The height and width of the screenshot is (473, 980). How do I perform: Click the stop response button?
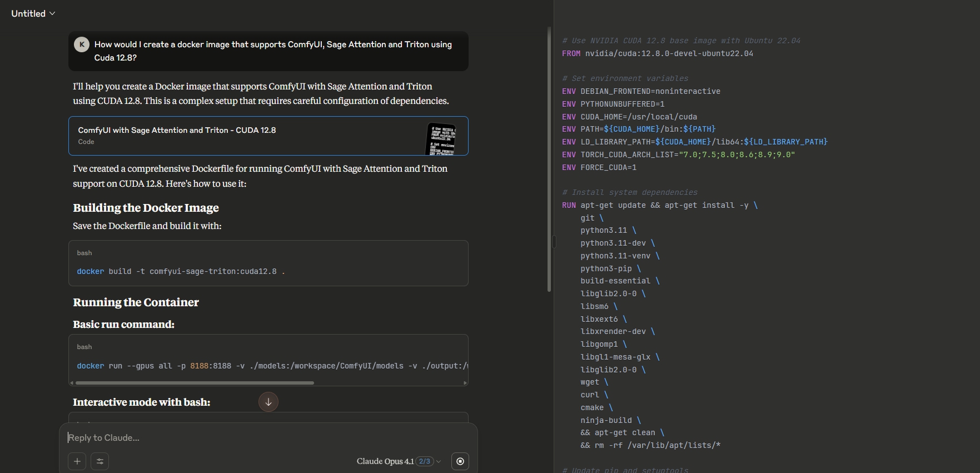460,461
